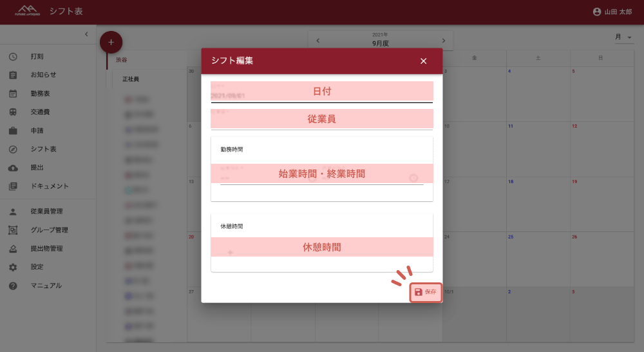Close the シフト編集 dialog

(x=423, y=61)
